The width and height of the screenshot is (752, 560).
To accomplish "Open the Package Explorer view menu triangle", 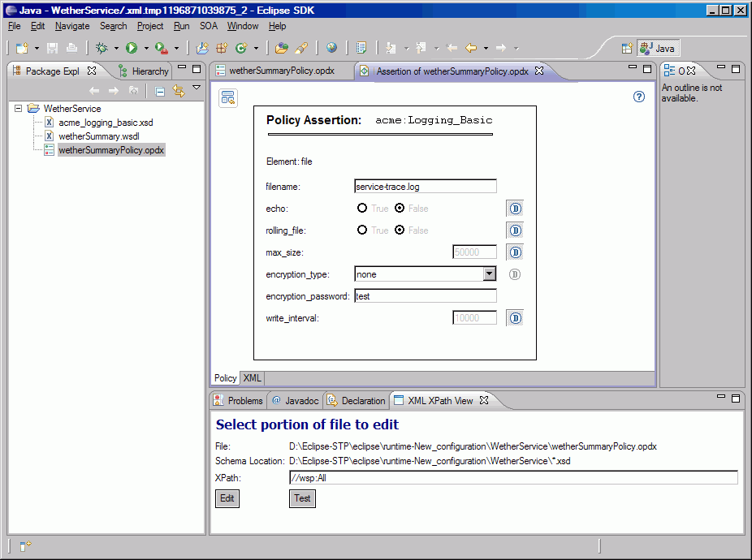I will [x=197, y=88].
